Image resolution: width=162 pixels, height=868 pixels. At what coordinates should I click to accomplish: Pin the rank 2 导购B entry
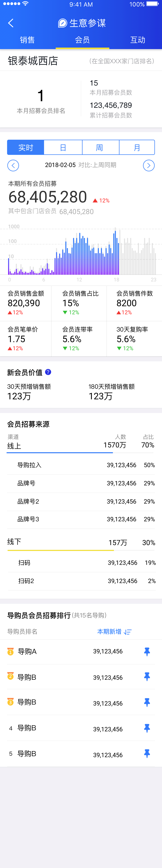(x=147, y=677)
